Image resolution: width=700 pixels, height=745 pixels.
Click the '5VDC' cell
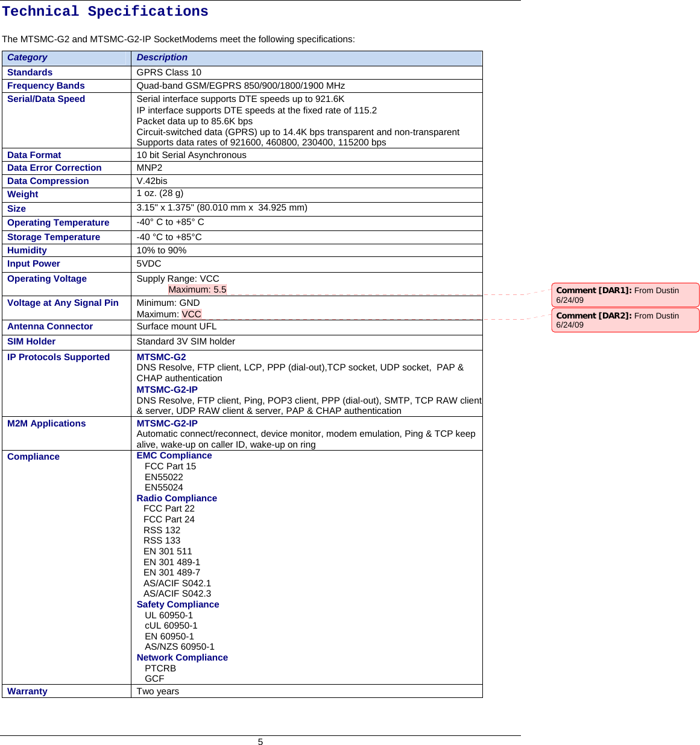pyautogui.click(x=149, y=264)
